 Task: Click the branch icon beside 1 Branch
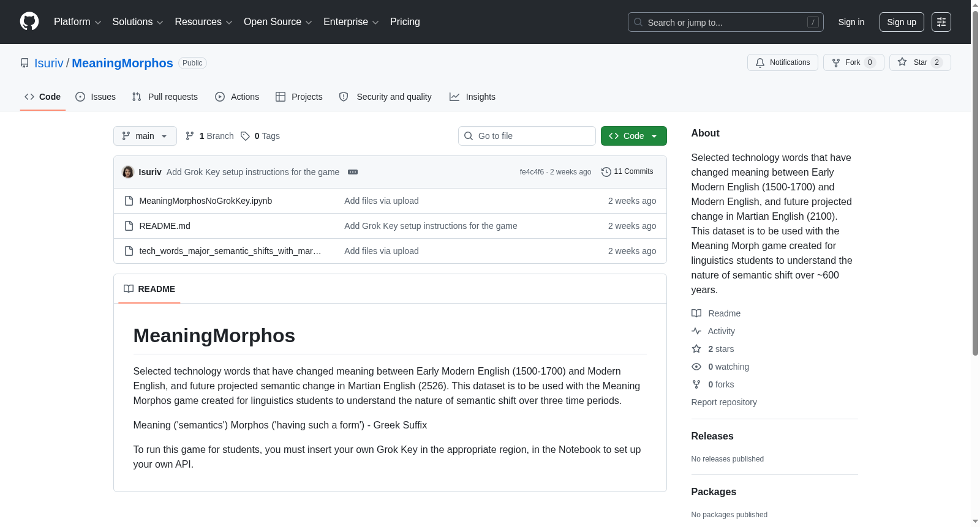190,136
